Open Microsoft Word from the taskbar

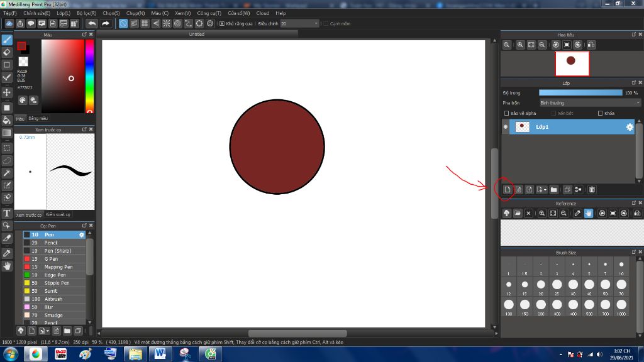[160, 354]
